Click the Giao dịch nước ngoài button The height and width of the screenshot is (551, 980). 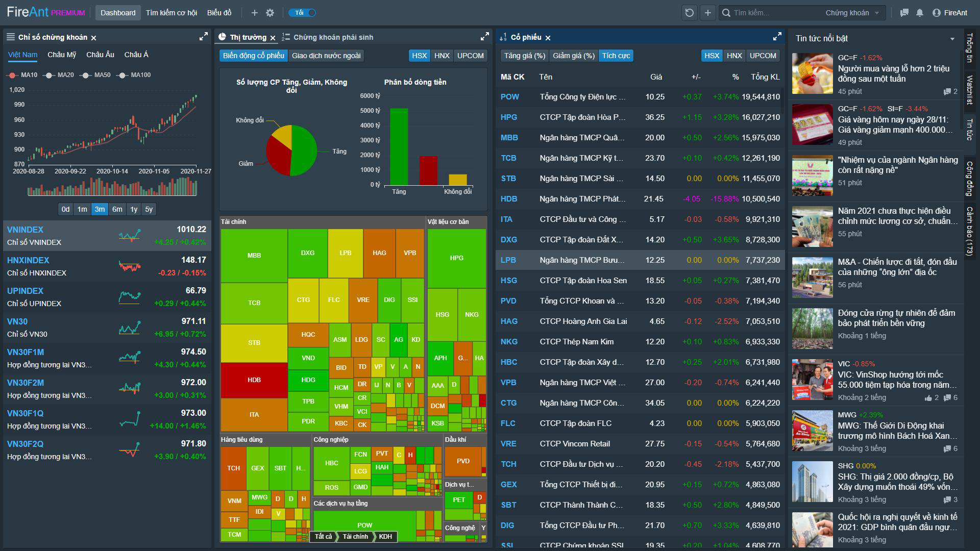tap(326, 56)
